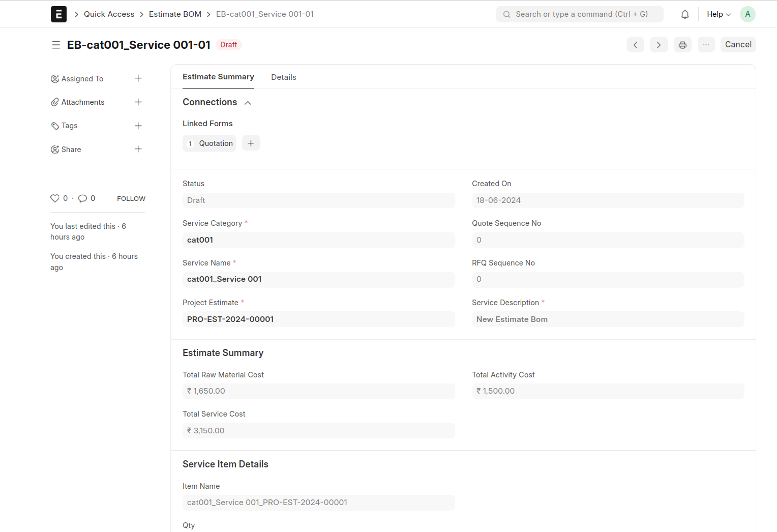Toggle the sidebar with the hamburger icon

tap(56, 45)
